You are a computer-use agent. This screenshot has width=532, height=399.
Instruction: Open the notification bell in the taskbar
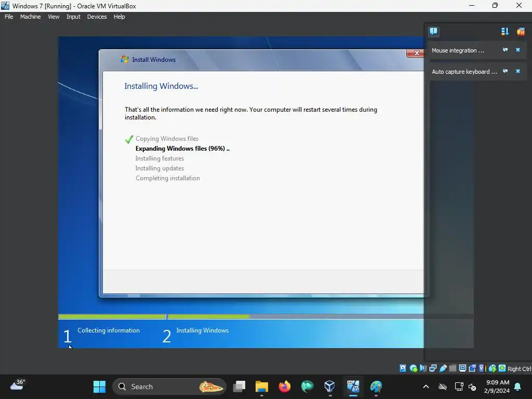coord(518,387)
